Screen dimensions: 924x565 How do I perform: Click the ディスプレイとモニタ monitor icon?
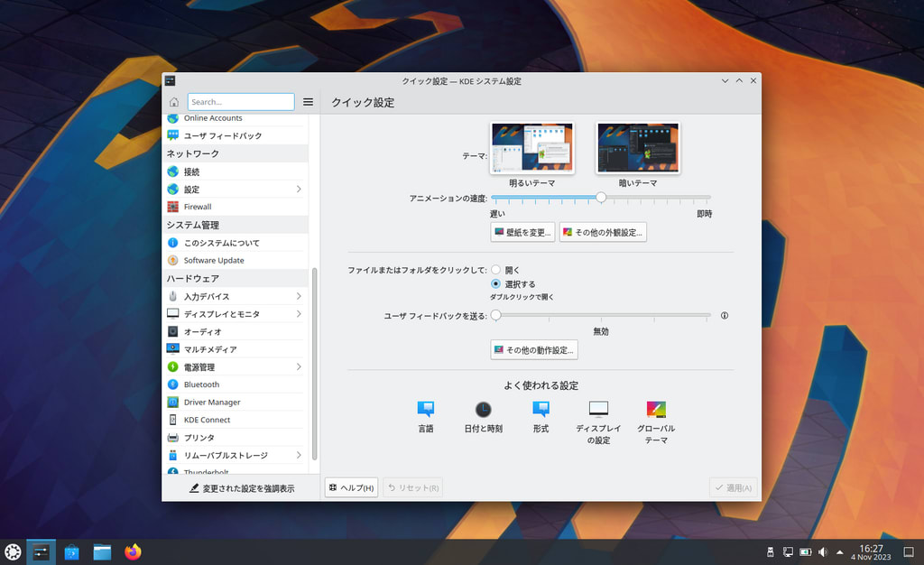(x=172, y=313)
